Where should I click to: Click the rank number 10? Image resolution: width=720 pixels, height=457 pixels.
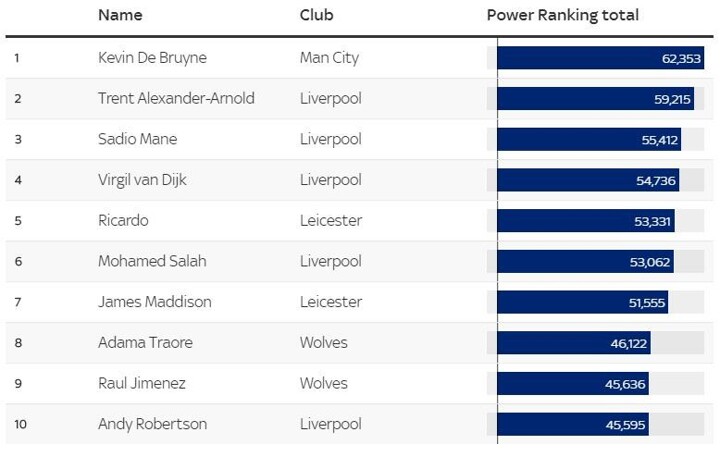click(20, 424)
